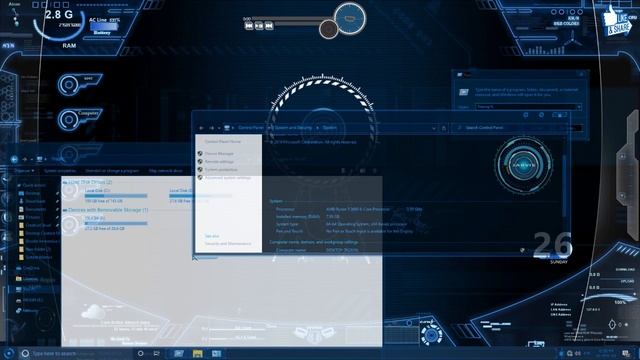The image size is (640, 360).
Task: Open the top winged emblem desktop shortcut
Action: tap(79, 84)
